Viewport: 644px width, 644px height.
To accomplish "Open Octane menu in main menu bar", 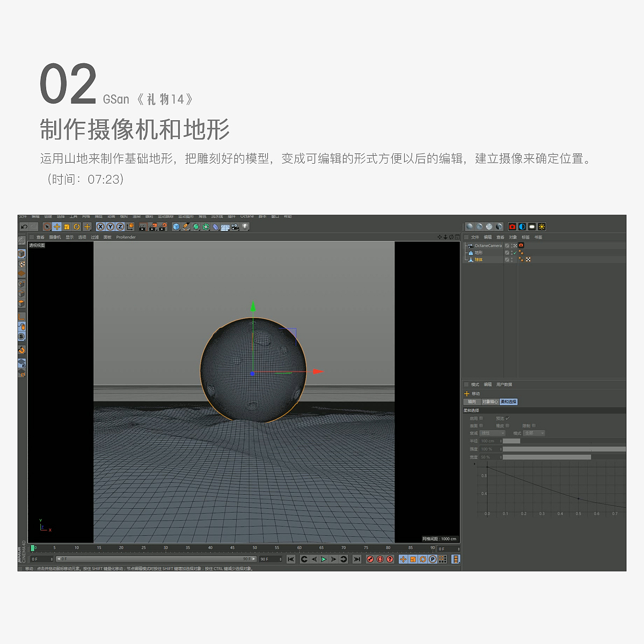I will click(247, 217).
